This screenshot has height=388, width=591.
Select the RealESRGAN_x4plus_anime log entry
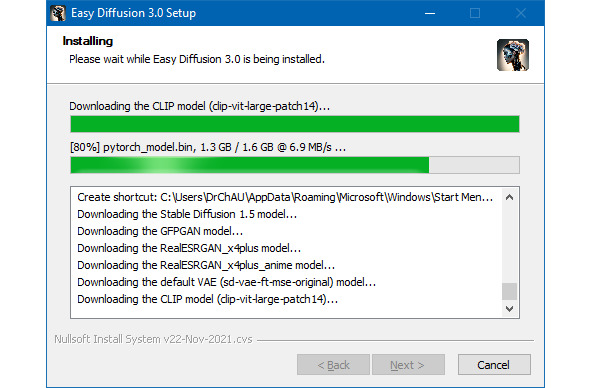[206, 265]
